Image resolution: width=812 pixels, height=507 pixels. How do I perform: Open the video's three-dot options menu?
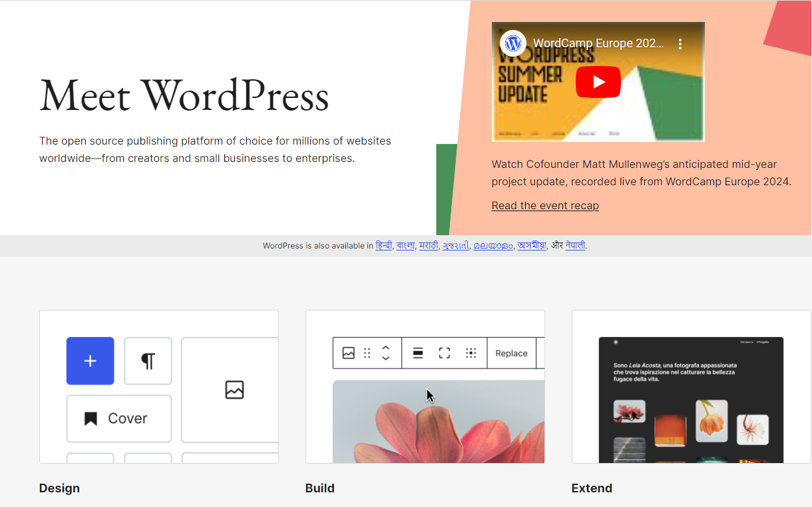point(680,43)
